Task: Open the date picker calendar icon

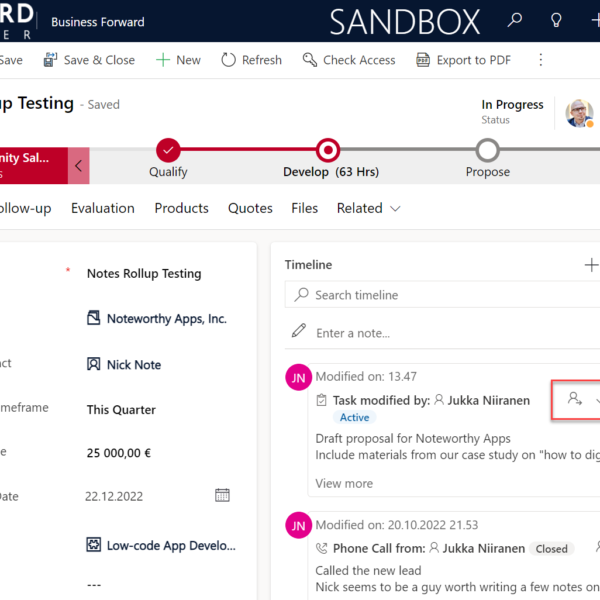Action: coord(222,495)
